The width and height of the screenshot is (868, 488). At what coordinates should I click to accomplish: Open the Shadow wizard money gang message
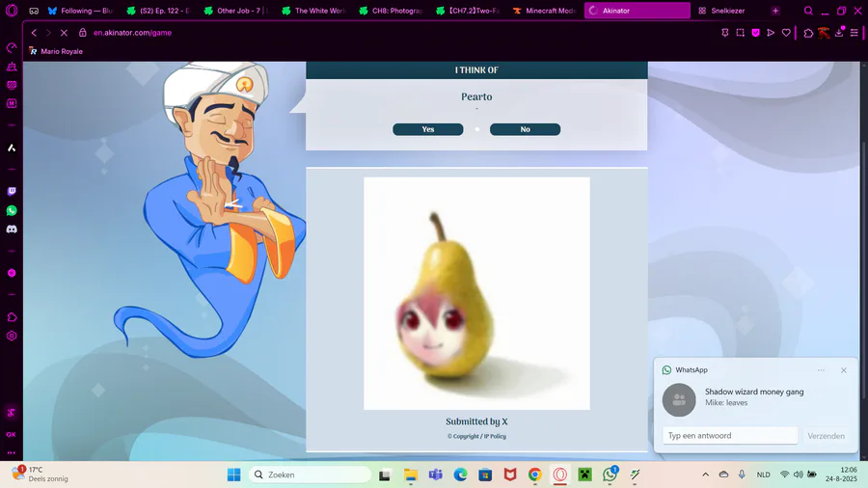tap(755, 397)
